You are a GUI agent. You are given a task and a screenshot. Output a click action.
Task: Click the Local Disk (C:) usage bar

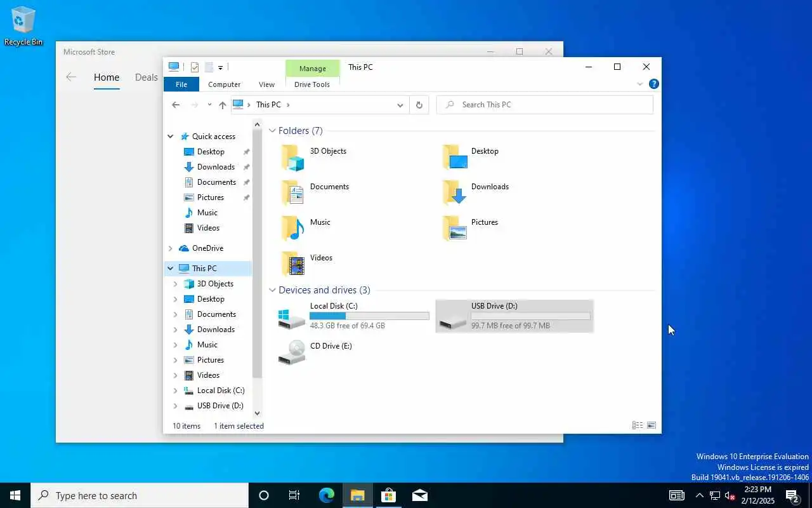pos(369,316)
